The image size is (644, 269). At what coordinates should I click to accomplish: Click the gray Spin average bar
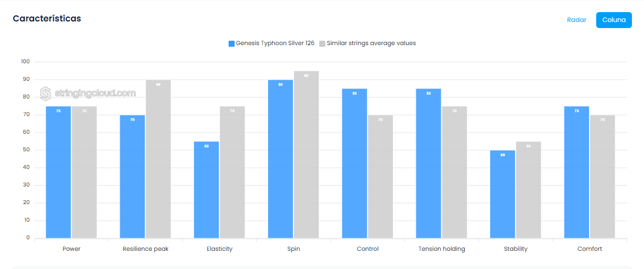pos(306,155)
